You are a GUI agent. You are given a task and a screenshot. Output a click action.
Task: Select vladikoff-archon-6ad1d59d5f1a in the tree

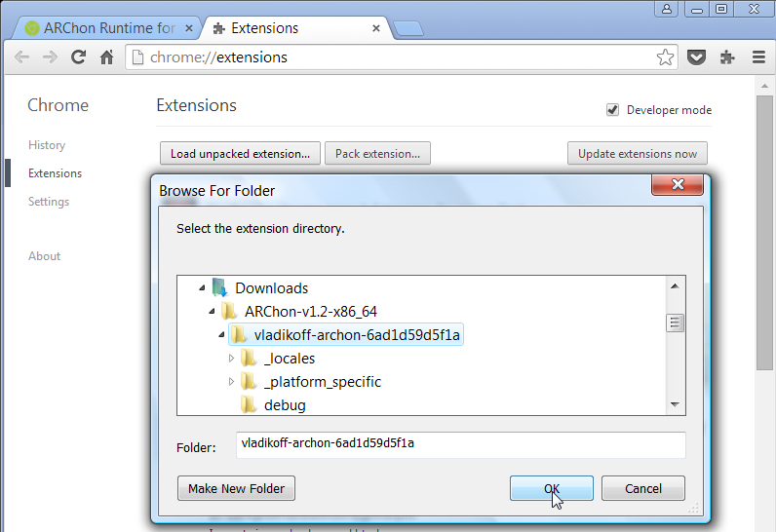[x=357, y=335]
